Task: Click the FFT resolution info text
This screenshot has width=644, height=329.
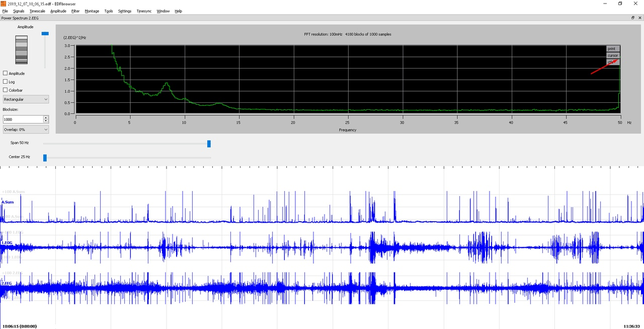Action: point(348,34)
